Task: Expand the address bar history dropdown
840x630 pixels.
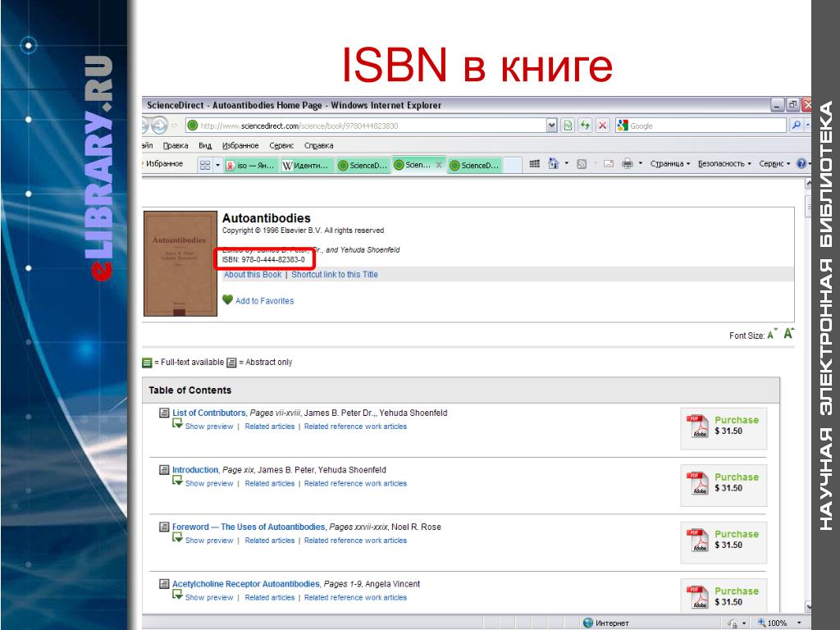Action: 552,126
